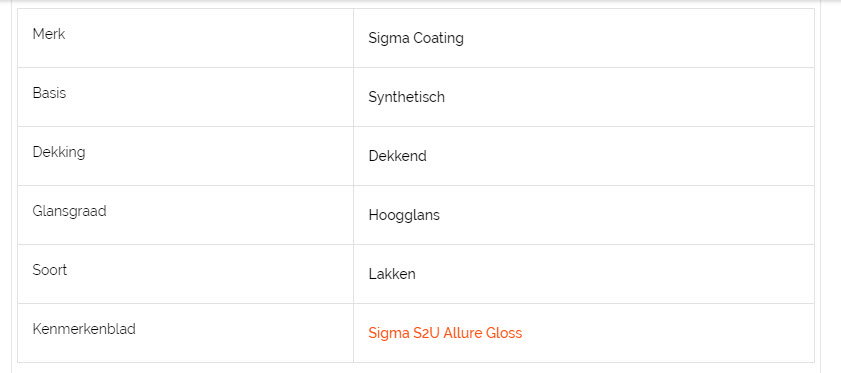Select the Sigma Coating value text
841x373 pixels.
point(416,39)
